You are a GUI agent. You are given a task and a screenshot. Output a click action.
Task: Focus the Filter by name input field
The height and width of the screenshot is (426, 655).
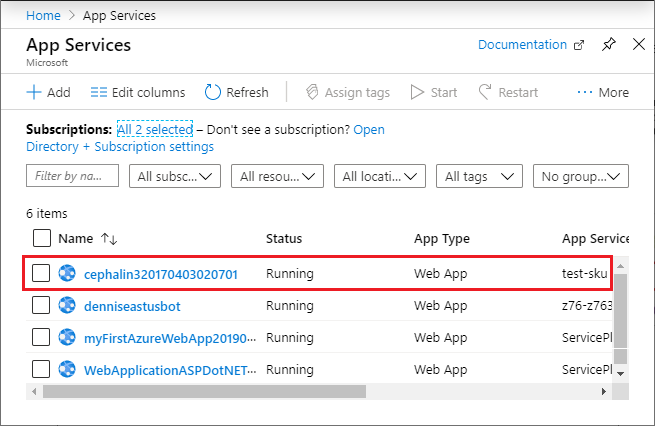tap(72, 176)
